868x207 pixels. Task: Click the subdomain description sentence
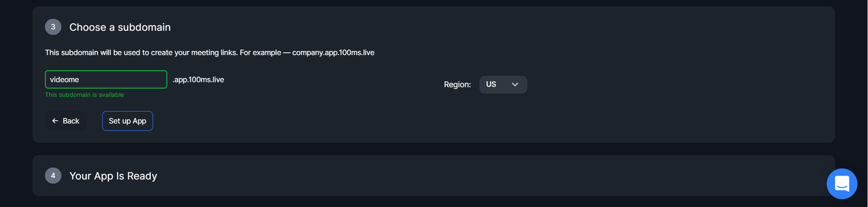click(209, 53)
